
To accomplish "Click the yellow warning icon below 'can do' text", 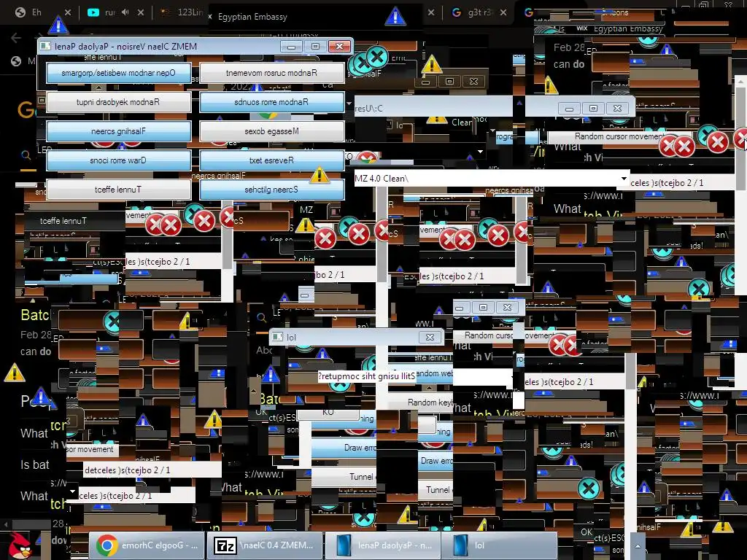I will (x=15, y=373).
